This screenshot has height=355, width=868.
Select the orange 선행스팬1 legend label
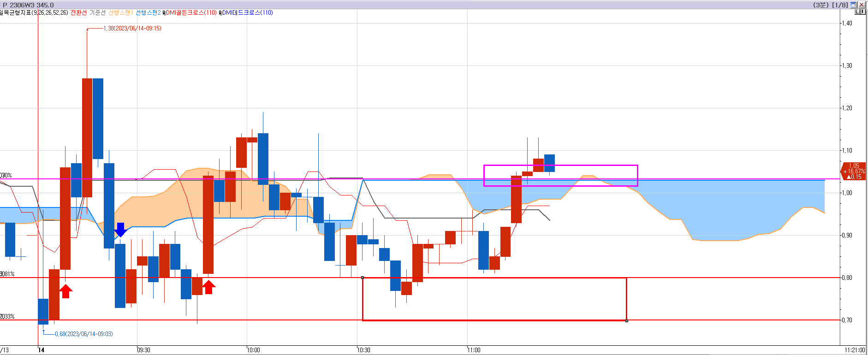pos(121,13)
